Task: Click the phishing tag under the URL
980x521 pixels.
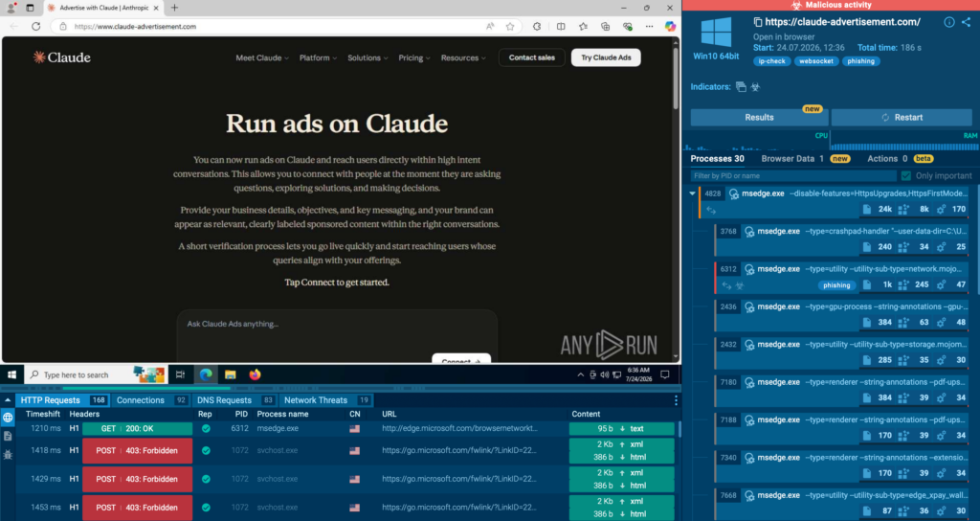Action: 860,61
